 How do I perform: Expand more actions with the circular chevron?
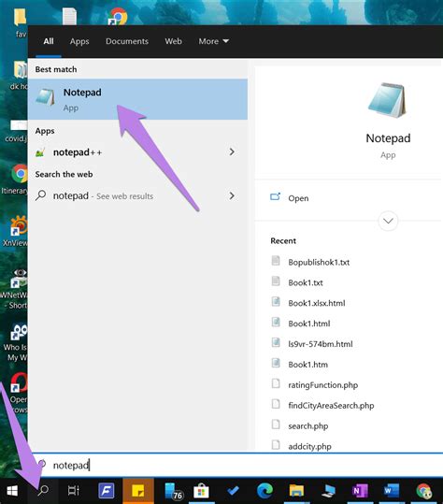(x=388, y=221)
